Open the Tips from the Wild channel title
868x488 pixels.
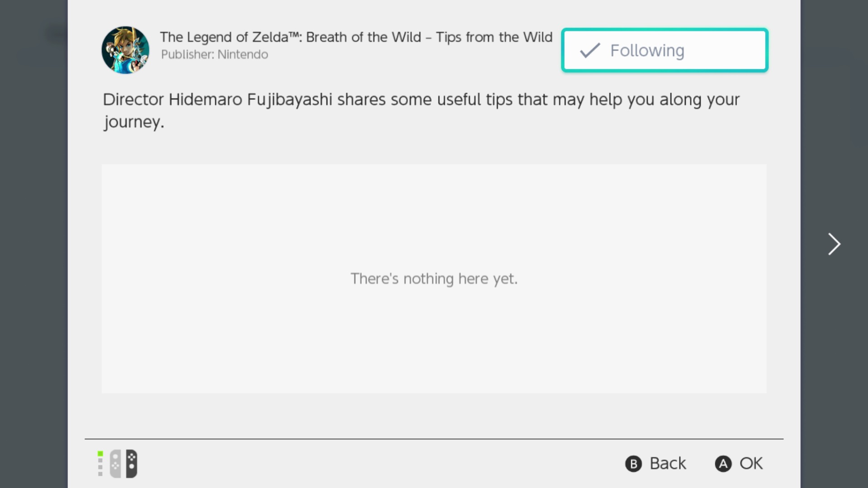[x=356, y=37]
